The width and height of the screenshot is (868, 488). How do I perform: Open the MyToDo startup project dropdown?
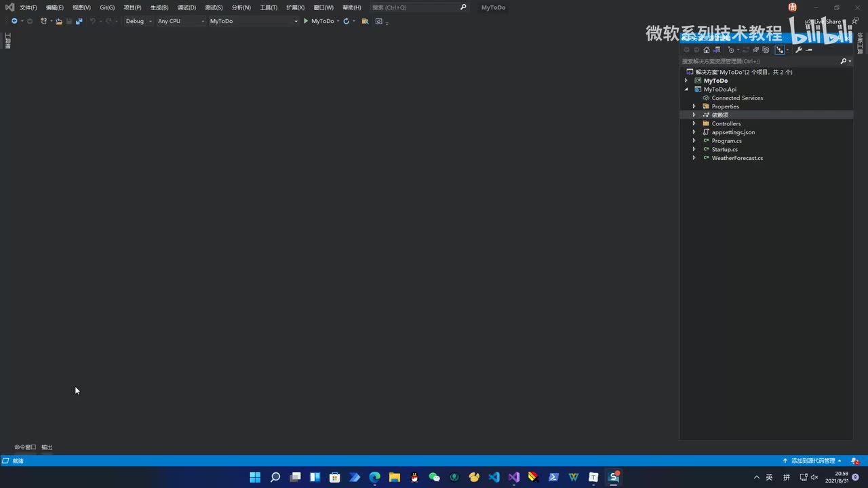point(253,21)
